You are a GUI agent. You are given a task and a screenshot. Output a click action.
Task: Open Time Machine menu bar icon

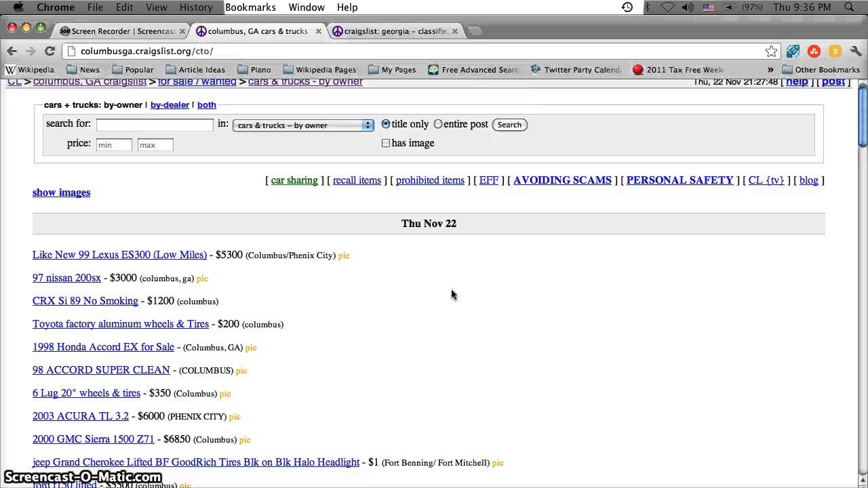point(627,7)
